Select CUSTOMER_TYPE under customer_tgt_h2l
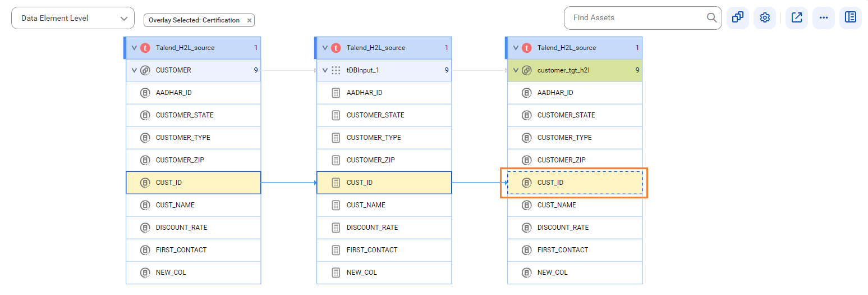Screen dimensions: 868x295 coord(575,138)
